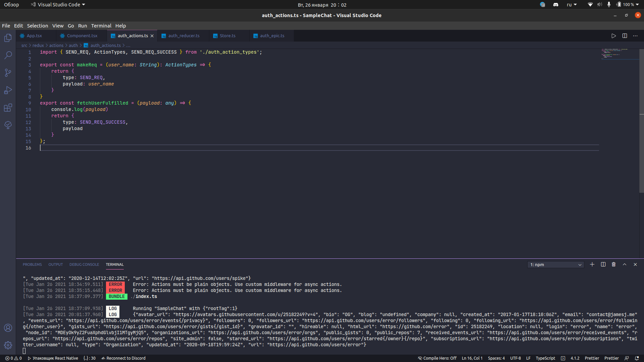The height and width of the screenshot is (362, 644).
Task: Open editor More Actions ellipsis menu
Action: (635, 36)
